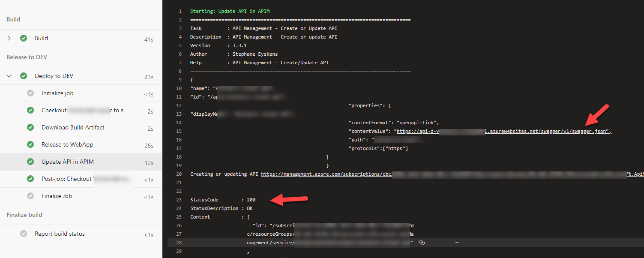Screen dimensions: 644x258
Task: Select the Initialize job step
Action: click(57, 93)
